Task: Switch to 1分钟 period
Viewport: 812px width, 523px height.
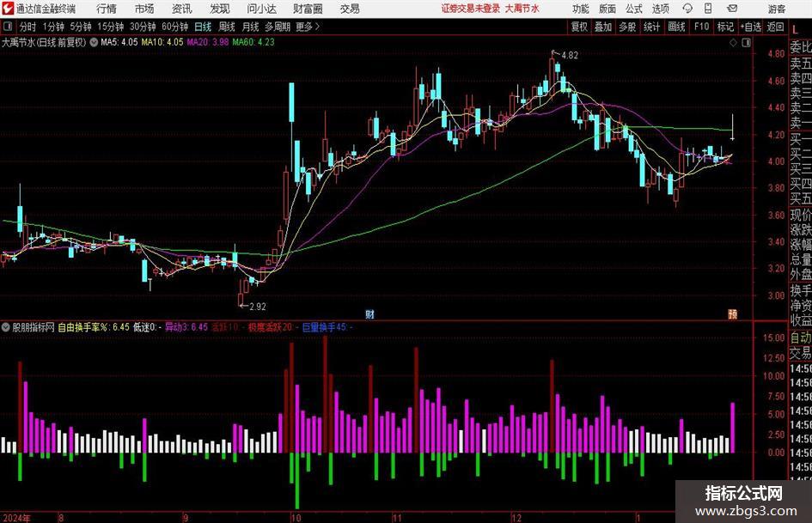Action: [x=52, y=27]
